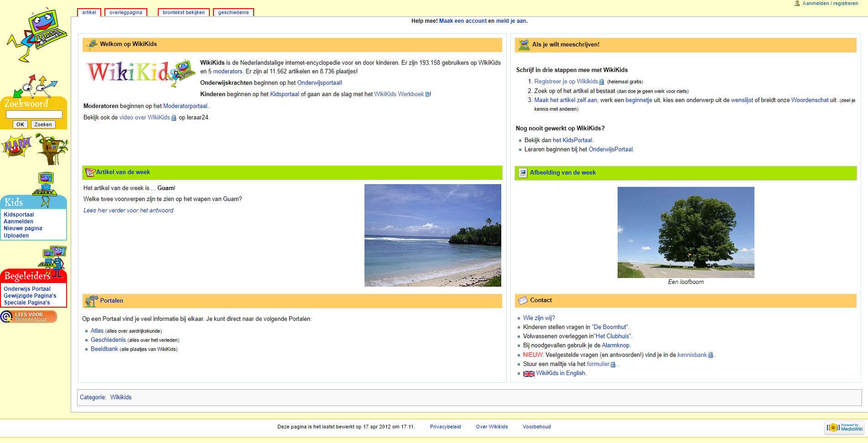The height and width of the screenshot is (443, 868).
Task: Open Speciale Pagina's link
Action: [27, 303]
